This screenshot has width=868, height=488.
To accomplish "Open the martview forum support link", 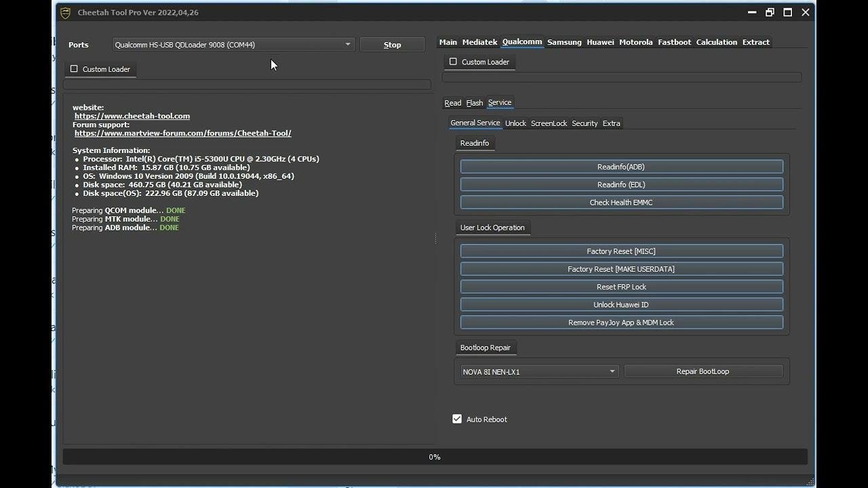I will (183, 134).
